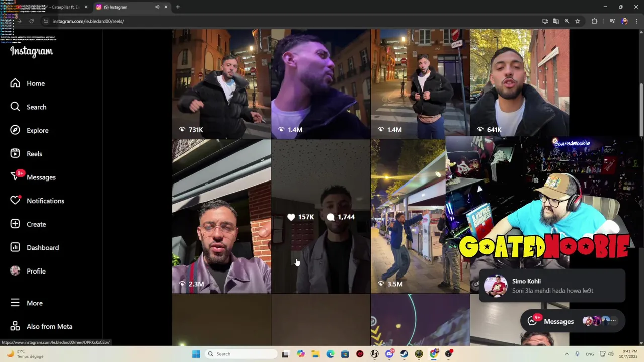The image size is (644, 362).
Task: Open reel thumbnail with 641K views
Action: pyautogui.click(x=520, y=83)
